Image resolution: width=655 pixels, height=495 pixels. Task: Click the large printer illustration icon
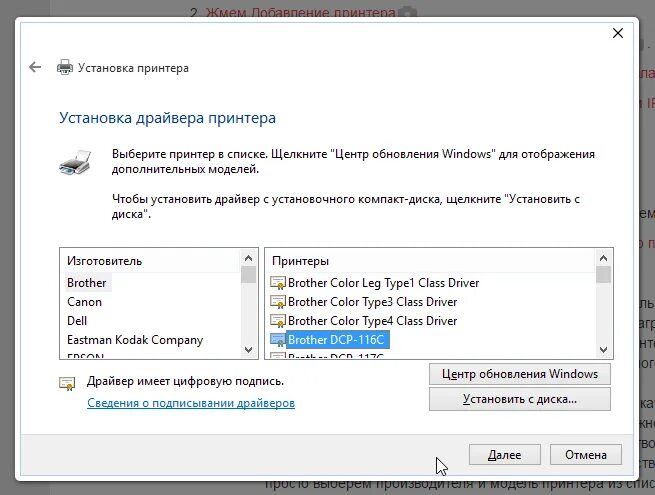[x=75, y=162]
